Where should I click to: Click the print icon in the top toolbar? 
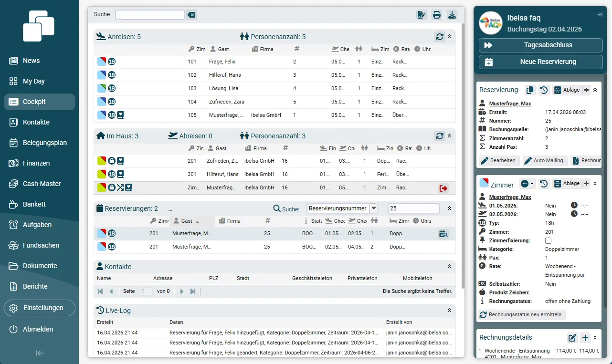coord(437,15)
